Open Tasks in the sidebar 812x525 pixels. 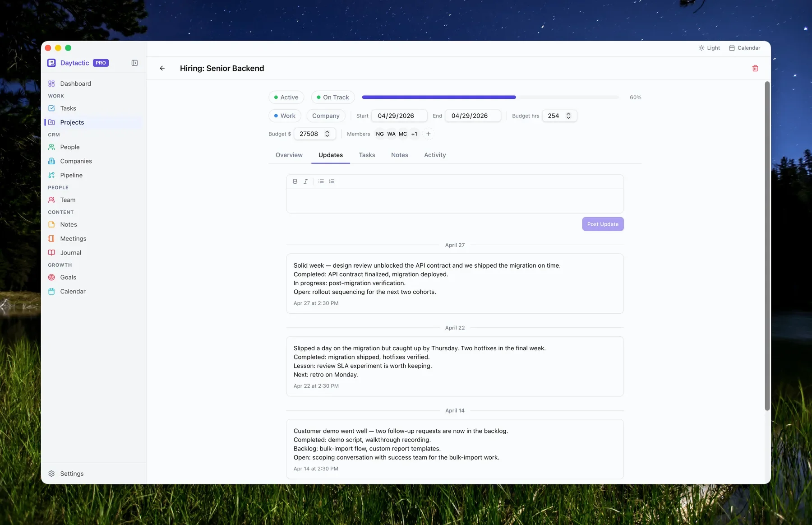(93, 108)
